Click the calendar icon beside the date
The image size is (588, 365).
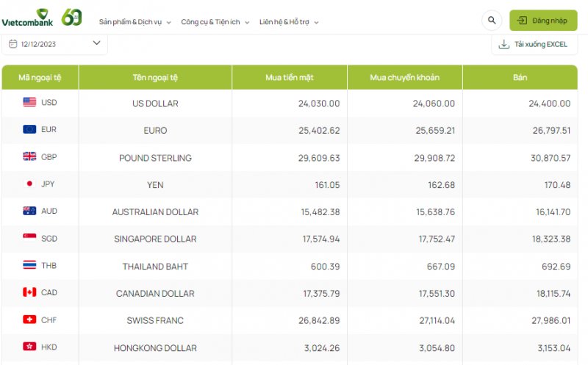tap(13, 44)
